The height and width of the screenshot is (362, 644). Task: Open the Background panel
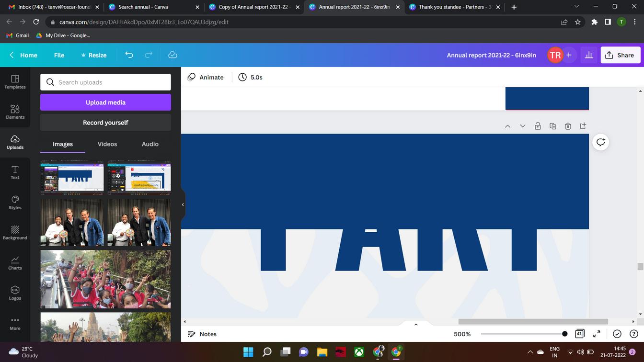click(15, 233)
